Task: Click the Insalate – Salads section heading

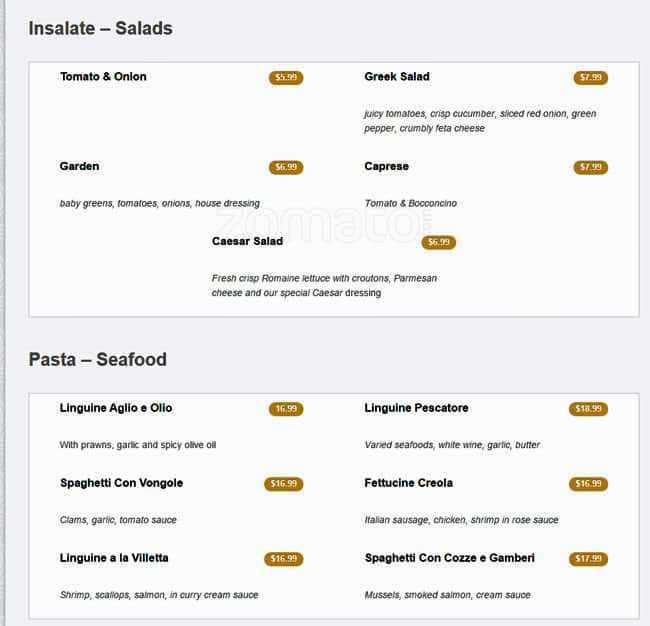Action: [101, 29]
